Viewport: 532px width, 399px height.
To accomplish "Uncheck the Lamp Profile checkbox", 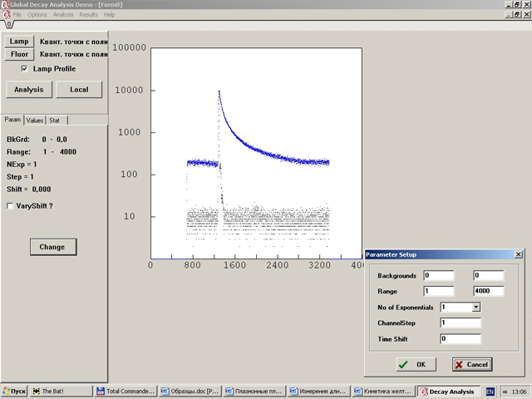I will [x=25, y=69].
